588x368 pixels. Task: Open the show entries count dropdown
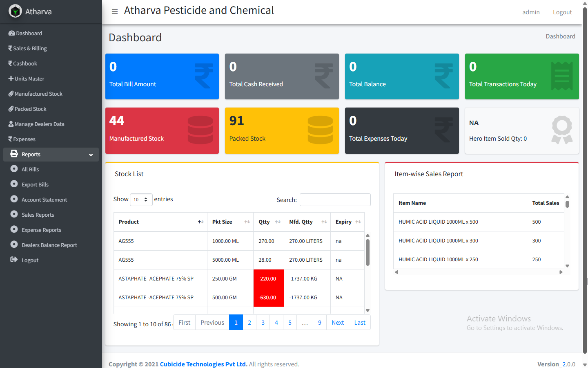[141, 200]
